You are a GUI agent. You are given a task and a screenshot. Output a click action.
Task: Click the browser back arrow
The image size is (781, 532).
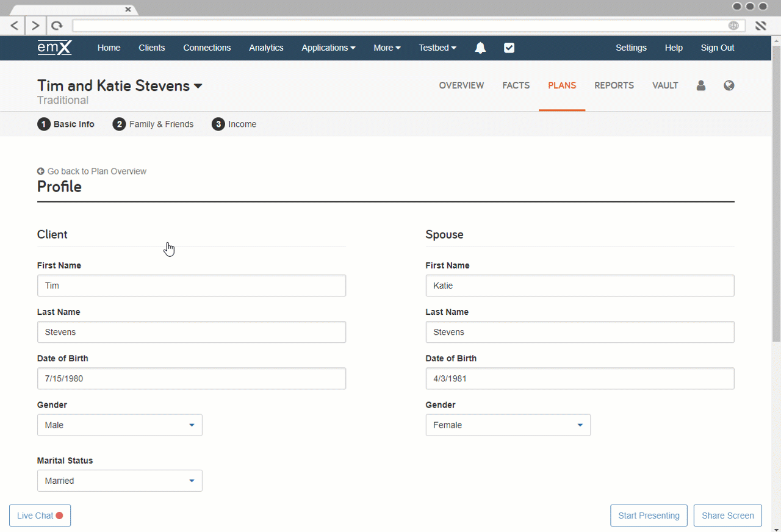(x=15, y=26)
